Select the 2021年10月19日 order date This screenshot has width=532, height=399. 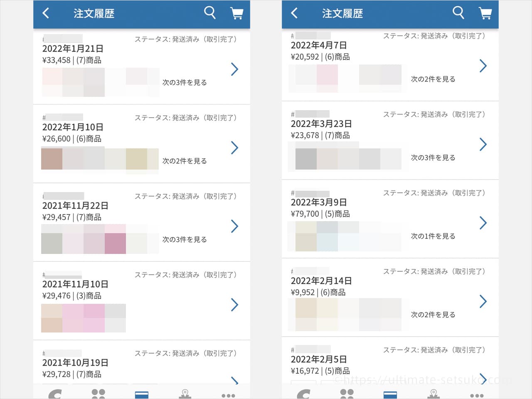click(x=75, y=363)
